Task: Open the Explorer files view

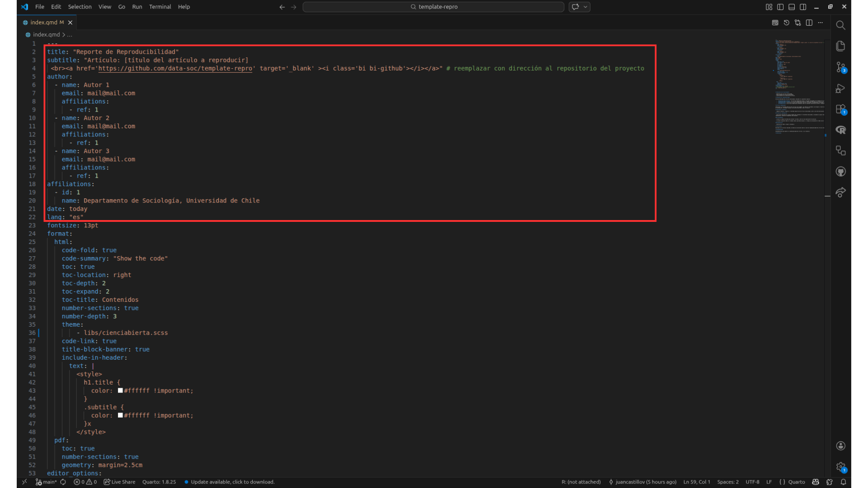Action: click(840, 46)
